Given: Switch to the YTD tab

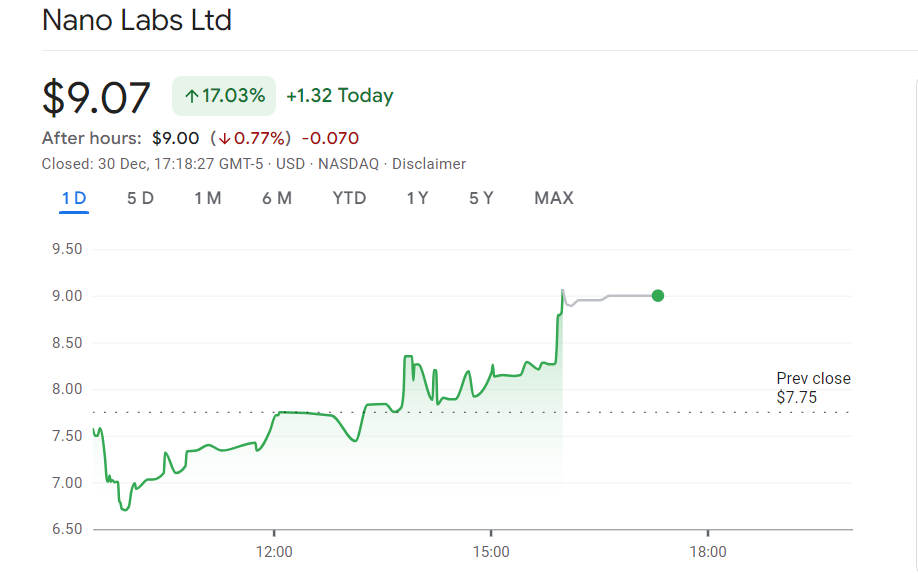Looking at the screenshot, I should [349, 198].
